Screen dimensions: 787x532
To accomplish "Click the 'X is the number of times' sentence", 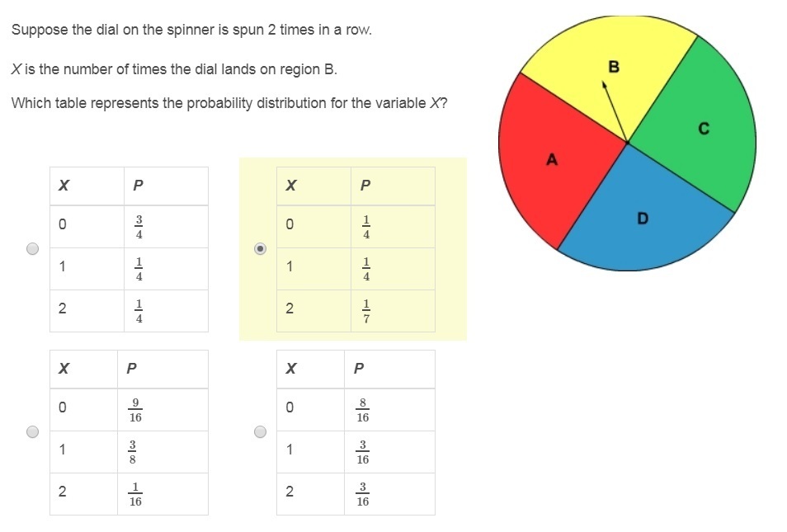I will (174, 69).
